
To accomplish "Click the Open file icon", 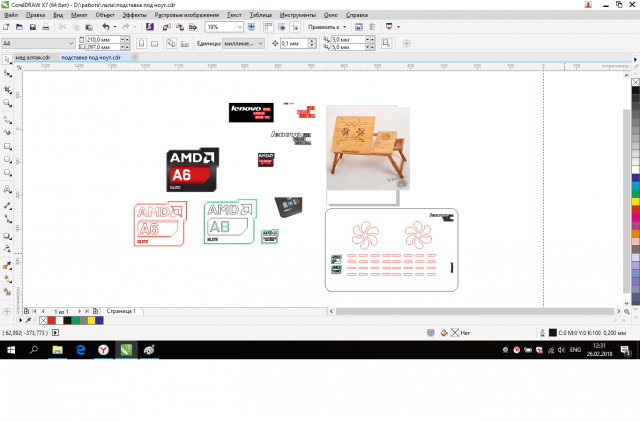I will pyautogui.click(x=19, y=27).
